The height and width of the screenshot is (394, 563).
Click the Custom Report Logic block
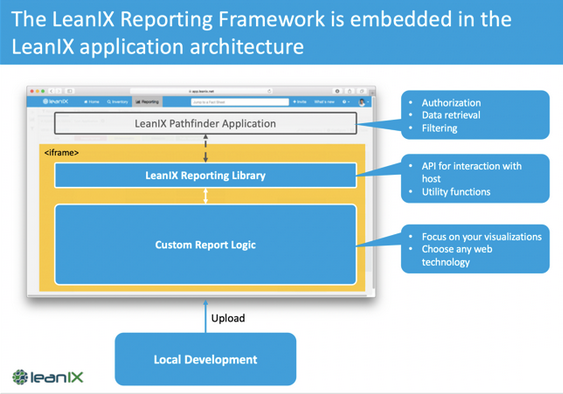click(x=205, y=245)
